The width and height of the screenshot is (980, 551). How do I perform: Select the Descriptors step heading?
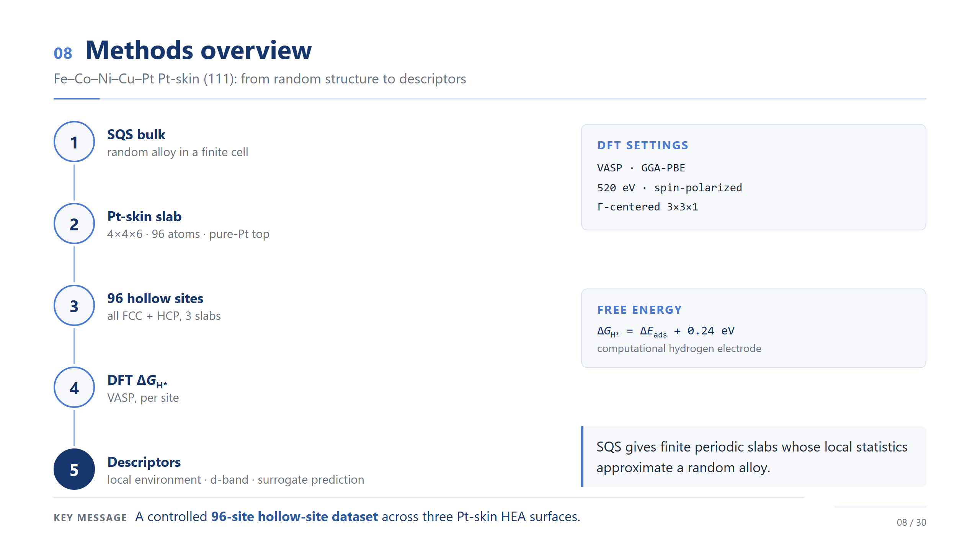(x=144, y=462)
